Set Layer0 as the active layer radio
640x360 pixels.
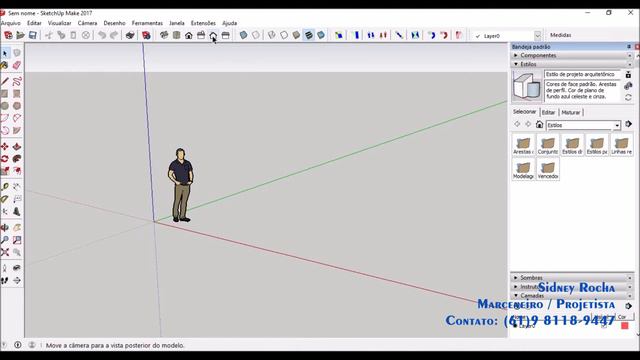[515, 326]
